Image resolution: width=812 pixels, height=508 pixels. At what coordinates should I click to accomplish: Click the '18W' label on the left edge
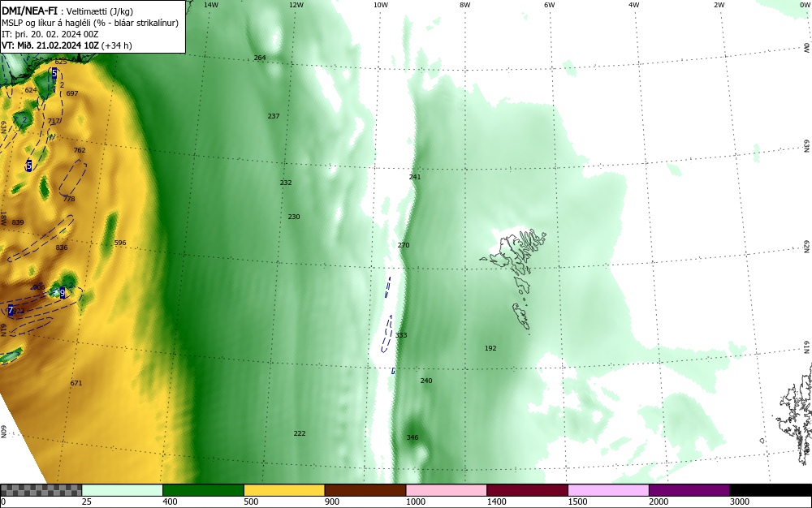point(3,217)
